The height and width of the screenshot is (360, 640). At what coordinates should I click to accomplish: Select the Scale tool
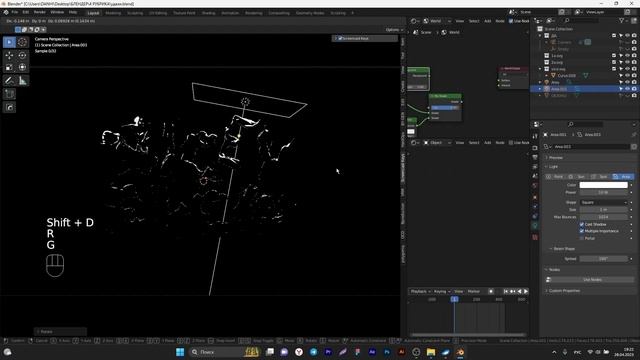9,67
